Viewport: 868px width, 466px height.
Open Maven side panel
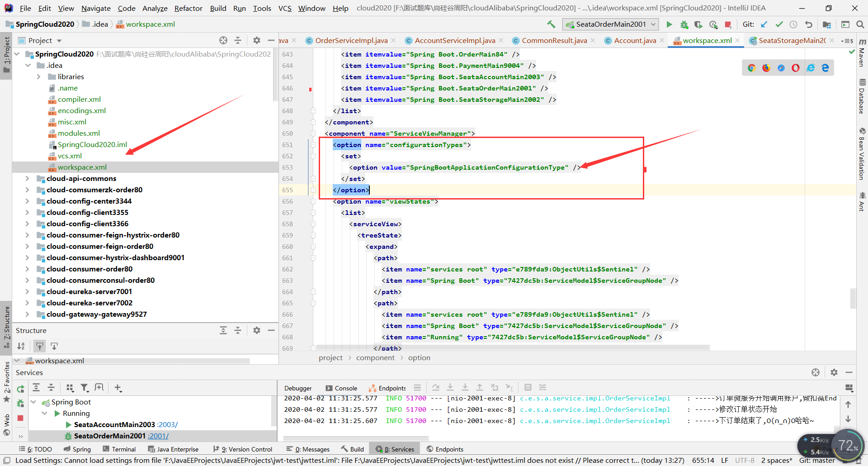(x=862, y=53)
